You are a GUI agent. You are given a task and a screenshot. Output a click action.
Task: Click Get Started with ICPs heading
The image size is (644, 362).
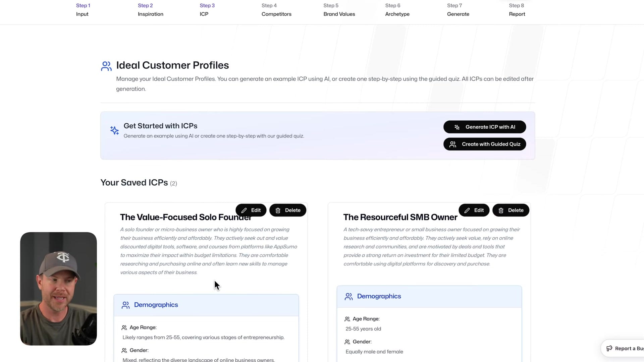coord(160,126)
